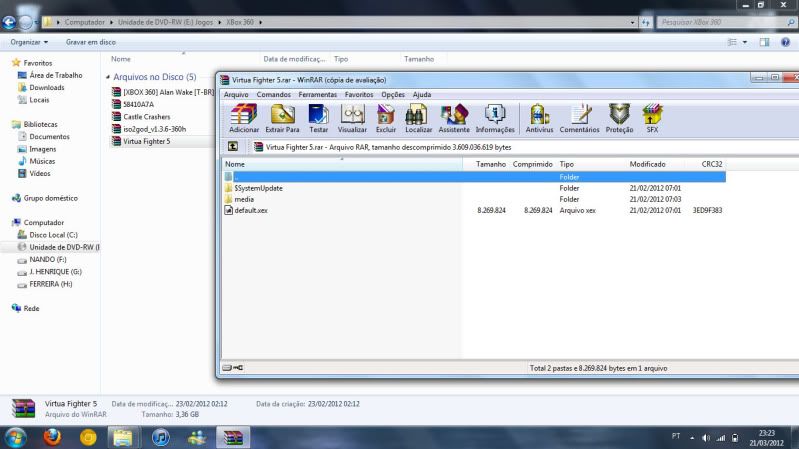Open Firefox from the taskbar
This screenshot has width=799, height=449.
(x=52, y=437)
